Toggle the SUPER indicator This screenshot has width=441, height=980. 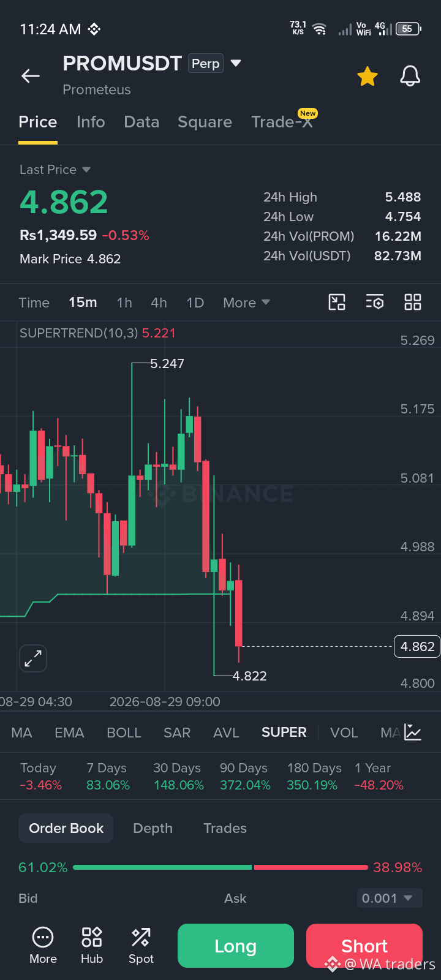coord(284,733)
